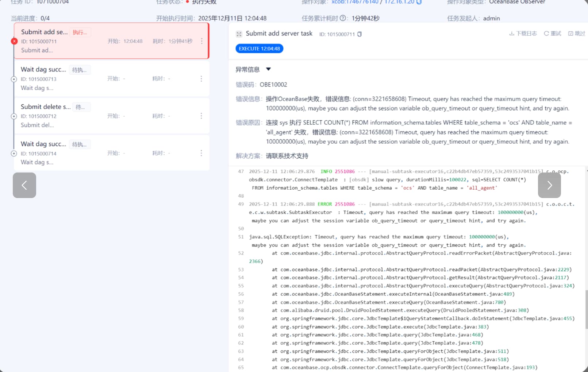Download the log with 下载日志
Image resolution: width=588 pixels, height=372 pixels.
click(523, 34)
